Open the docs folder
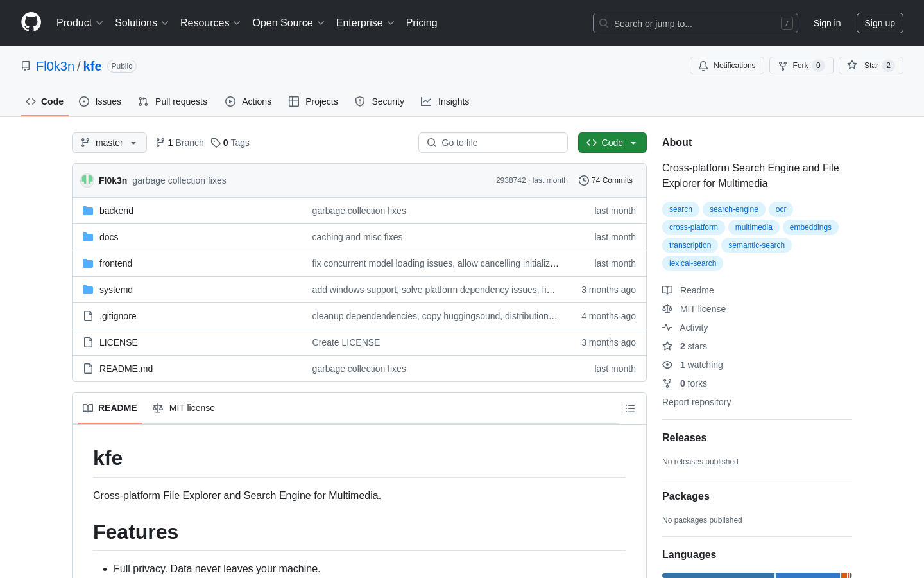 108,237
